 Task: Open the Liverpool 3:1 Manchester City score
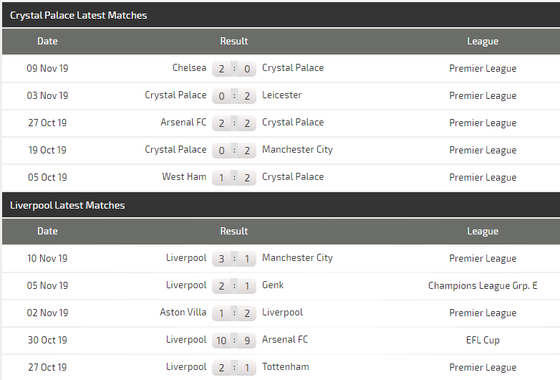[234, 259]
